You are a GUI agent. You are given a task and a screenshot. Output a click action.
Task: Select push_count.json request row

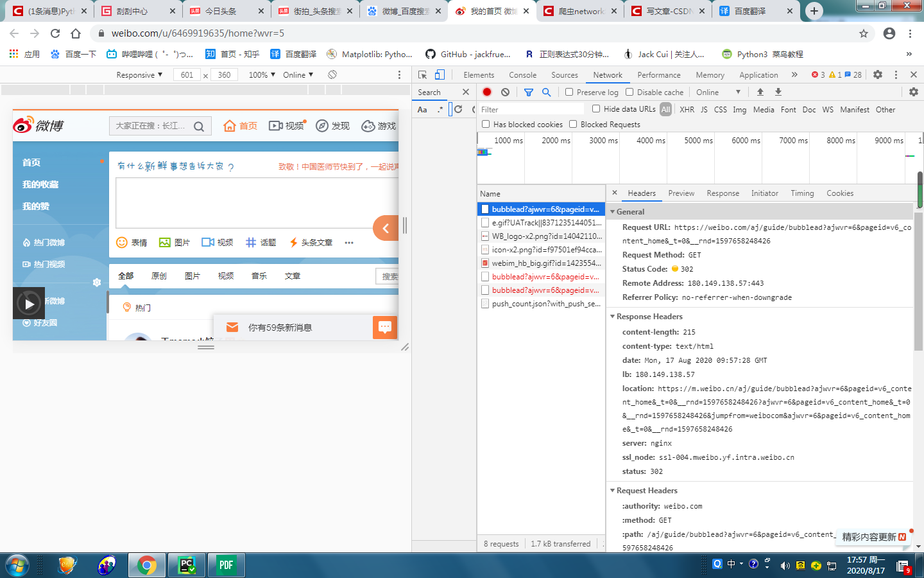click(x=541, y=304)
